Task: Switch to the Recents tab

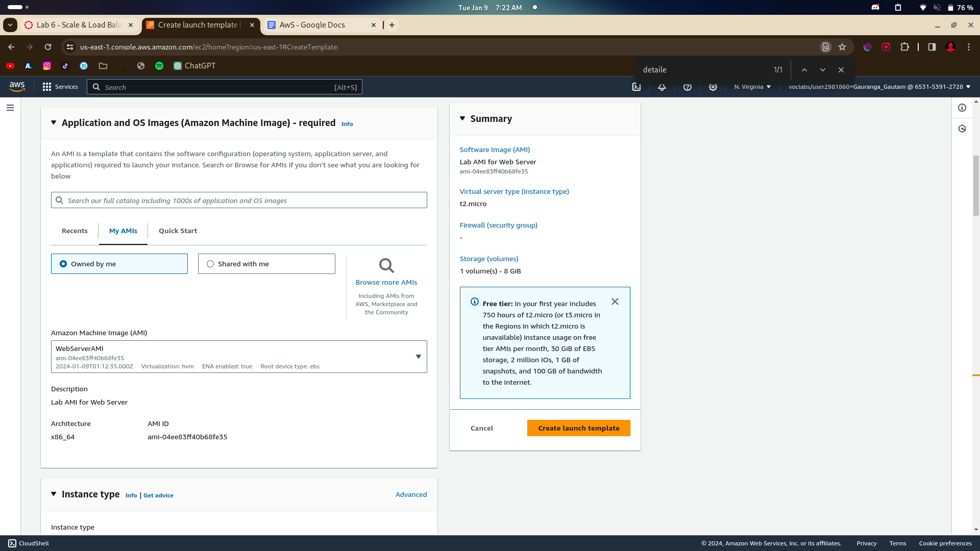Action: [75, 231]
